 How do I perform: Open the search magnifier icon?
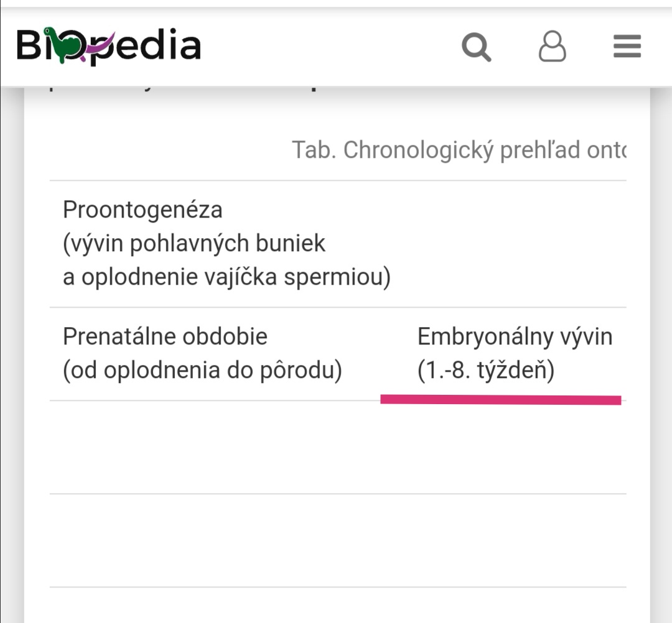coord(477,47)
